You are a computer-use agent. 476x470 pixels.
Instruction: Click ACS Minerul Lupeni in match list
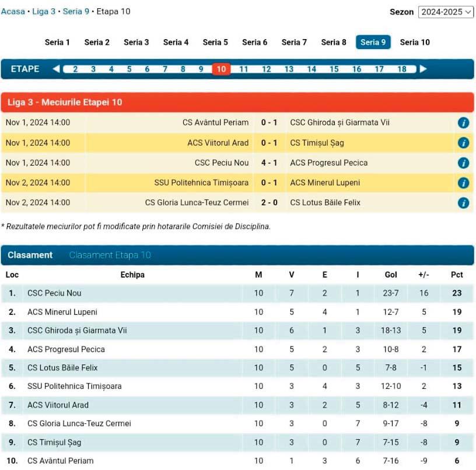(x=325, y=183)
